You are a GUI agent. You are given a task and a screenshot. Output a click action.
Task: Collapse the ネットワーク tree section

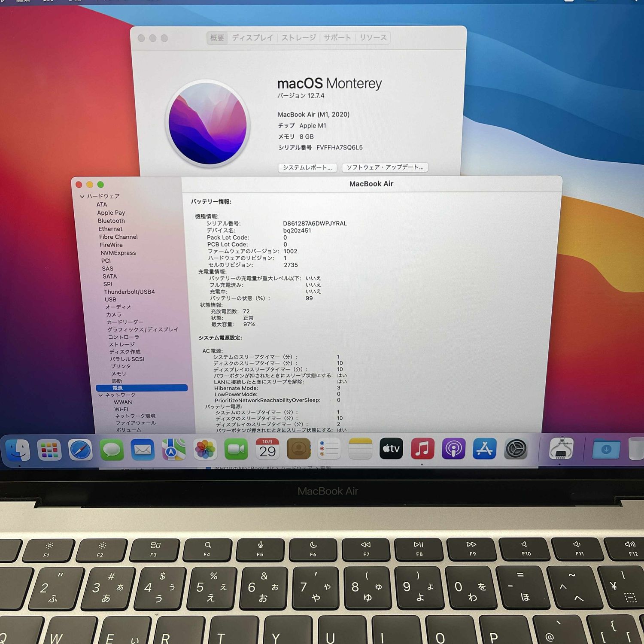pos(100,395)
